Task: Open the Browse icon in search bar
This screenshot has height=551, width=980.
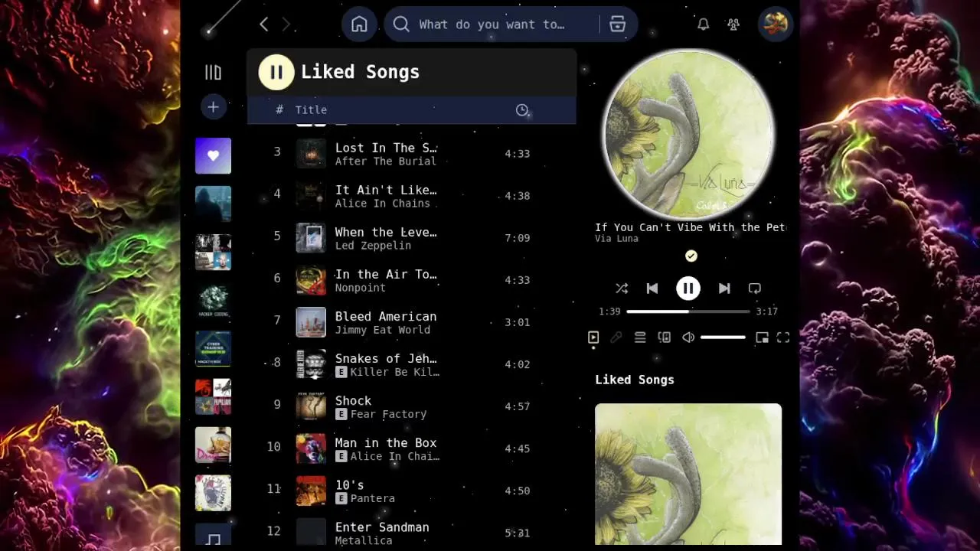Action: click(x=618, y=24)
